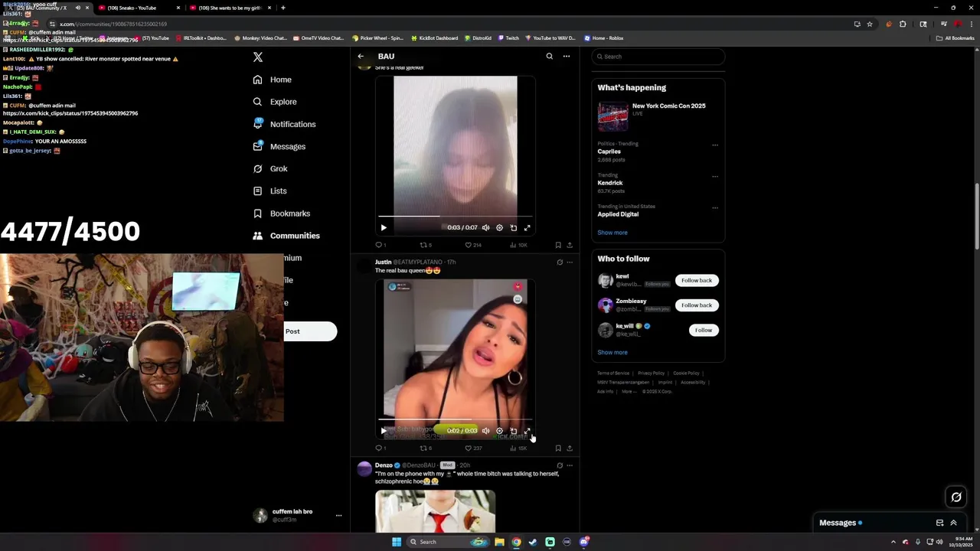Open Lists in the sidebar

(269, 191)
